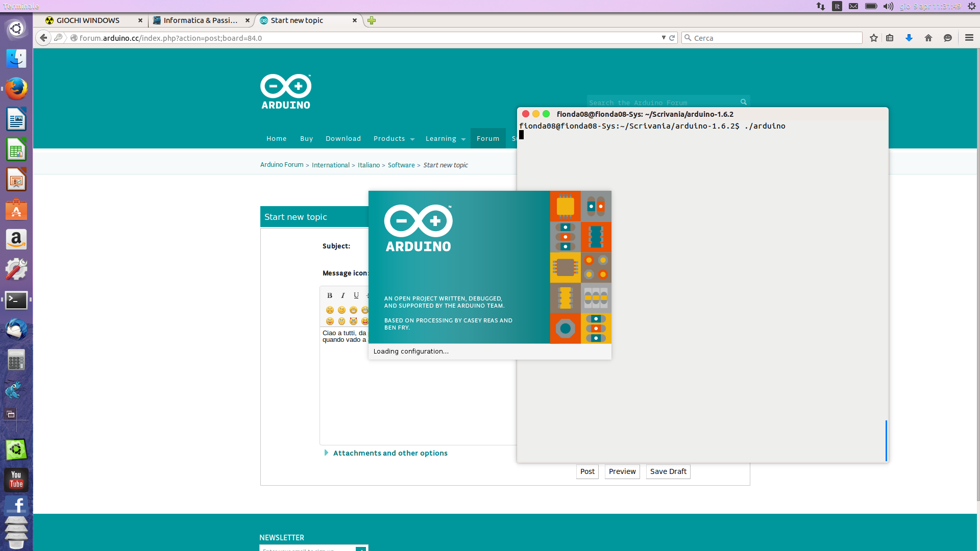
Task: Click the Post button
Action: (587, 471)
